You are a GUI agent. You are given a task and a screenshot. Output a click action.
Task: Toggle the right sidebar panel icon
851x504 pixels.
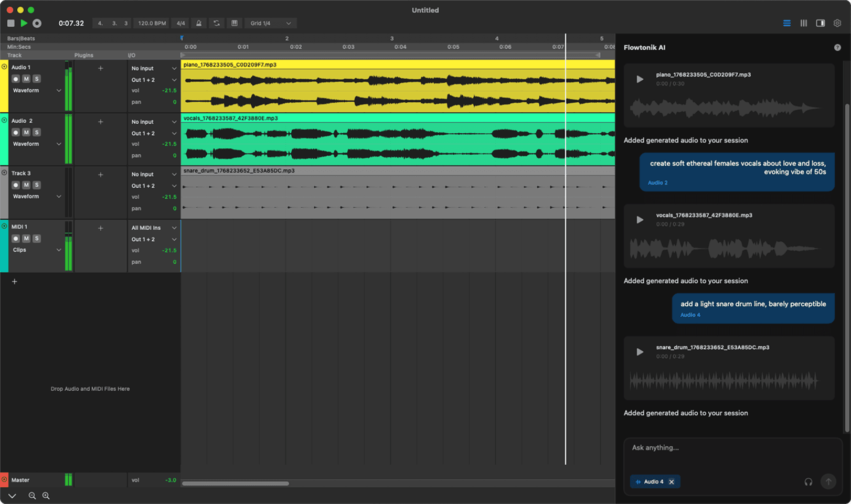(x=821, y=23)
